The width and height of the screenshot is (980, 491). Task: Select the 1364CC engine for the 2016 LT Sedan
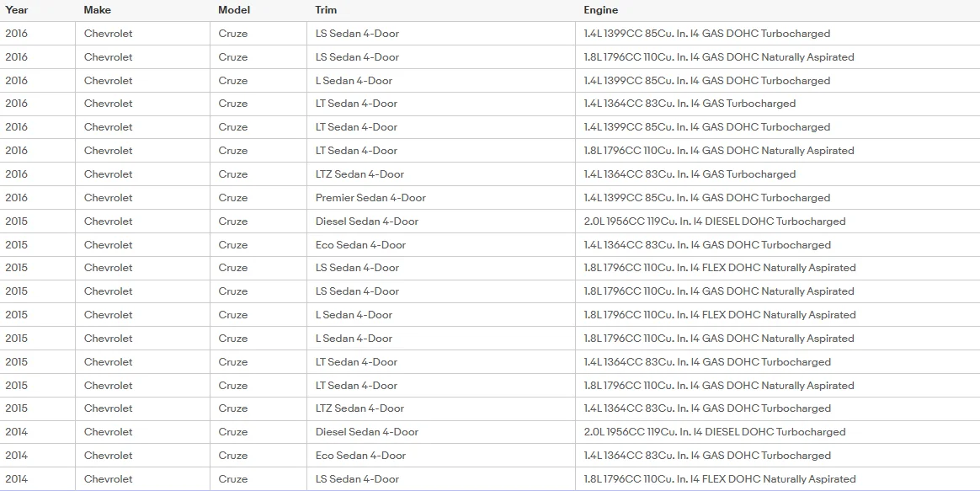click(690, 104)
